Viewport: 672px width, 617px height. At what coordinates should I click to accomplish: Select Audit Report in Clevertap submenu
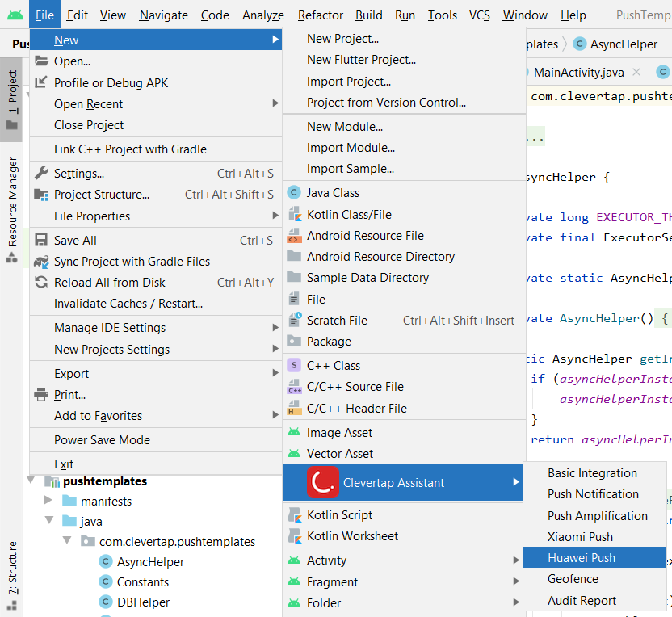[594, 600]
